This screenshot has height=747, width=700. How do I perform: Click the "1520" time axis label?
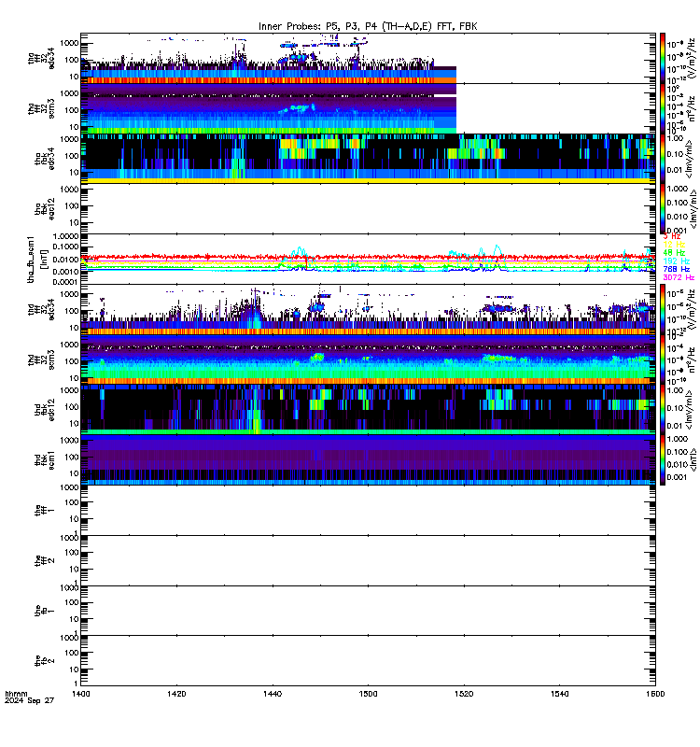(464, 694)
